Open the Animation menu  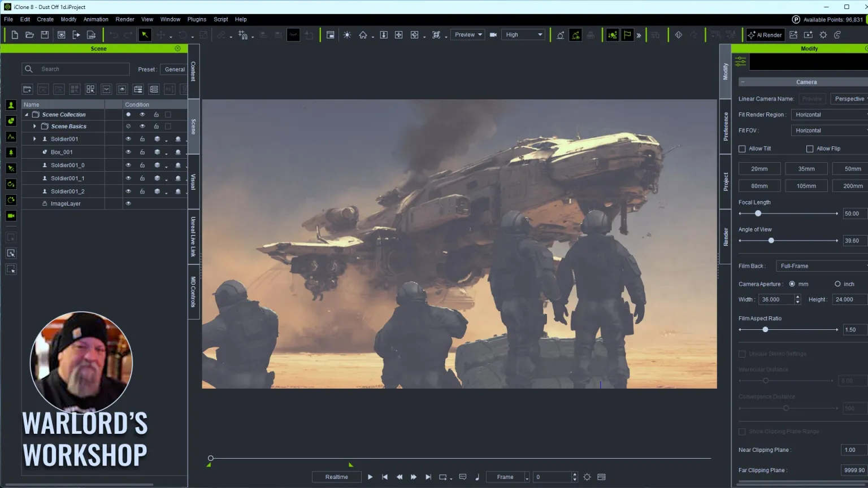pos(96,19)
